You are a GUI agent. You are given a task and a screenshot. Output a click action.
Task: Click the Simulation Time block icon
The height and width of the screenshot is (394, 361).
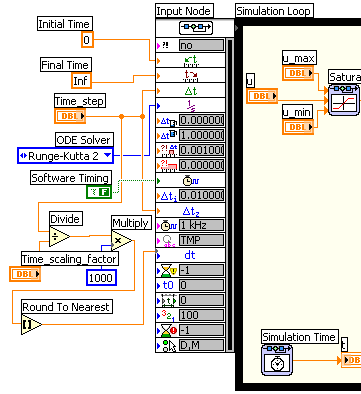[277, 360]
